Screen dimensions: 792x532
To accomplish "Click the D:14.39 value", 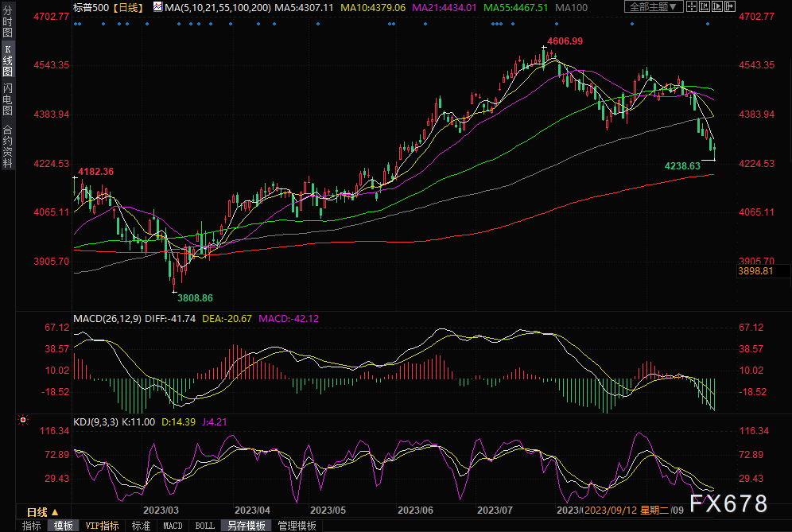I will pyautogui.click(x=178, y=421).
